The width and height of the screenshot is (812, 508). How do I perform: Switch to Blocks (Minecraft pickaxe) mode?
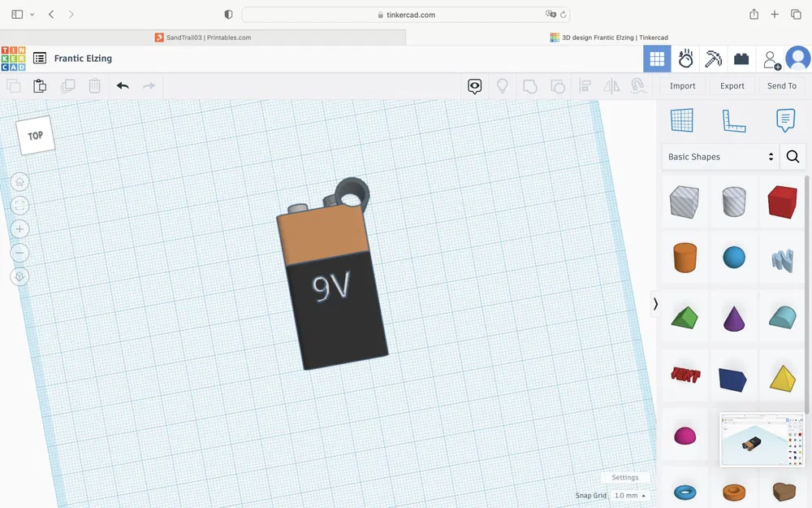click(713, 59)
